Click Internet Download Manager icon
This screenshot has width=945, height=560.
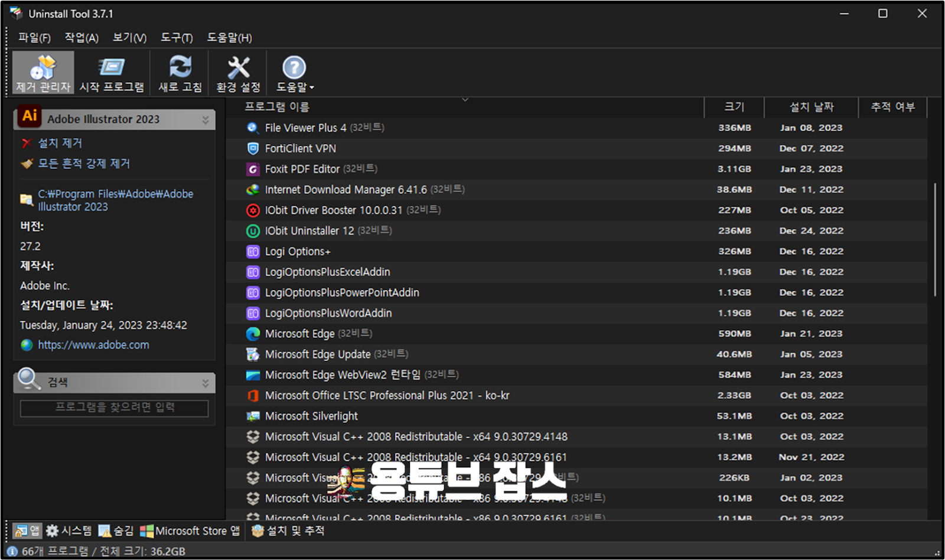[253, 190]
